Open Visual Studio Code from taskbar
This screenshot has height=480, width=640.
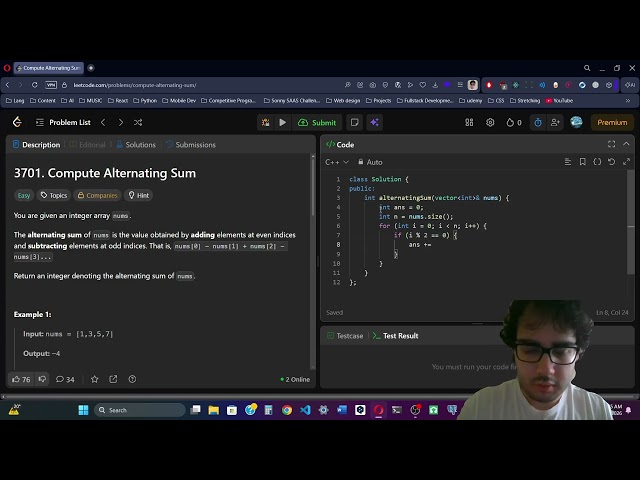pyautogui.click(x=305, y=410)
